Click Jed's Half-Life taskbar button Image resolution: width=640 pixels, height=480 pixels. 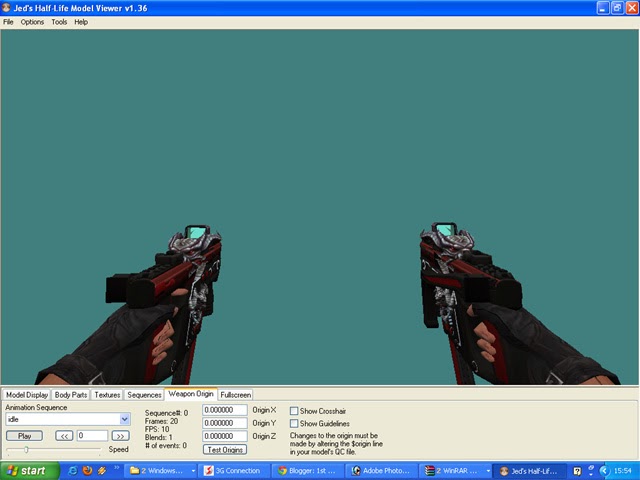[529, 471]
